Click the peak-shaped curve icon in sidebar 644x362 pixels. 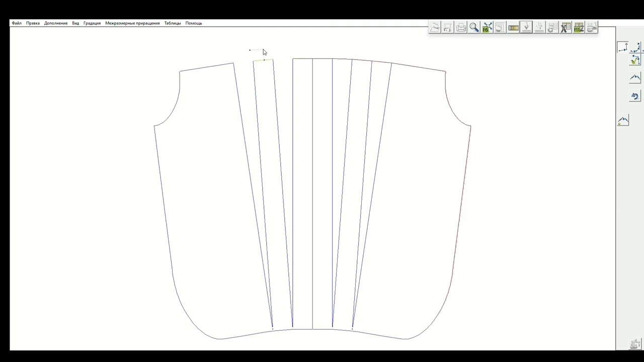tap(635, 78)
